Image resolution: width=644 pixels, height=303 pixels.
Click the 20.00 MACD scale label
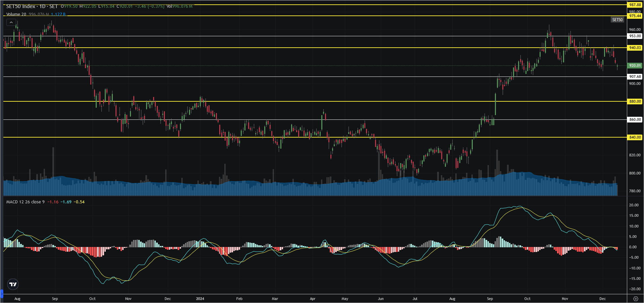coord(634,205)
